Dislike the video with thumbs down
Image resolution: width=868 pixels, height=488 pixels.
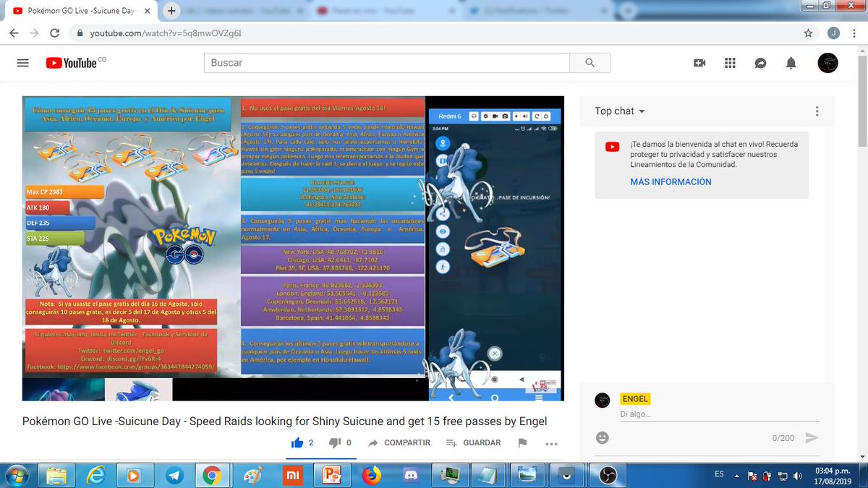tap(334, 442)
